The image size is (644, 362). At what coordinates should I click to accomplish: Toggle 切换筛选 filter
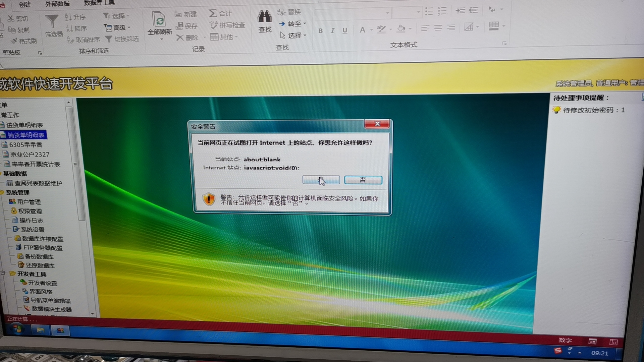(122, 39)
